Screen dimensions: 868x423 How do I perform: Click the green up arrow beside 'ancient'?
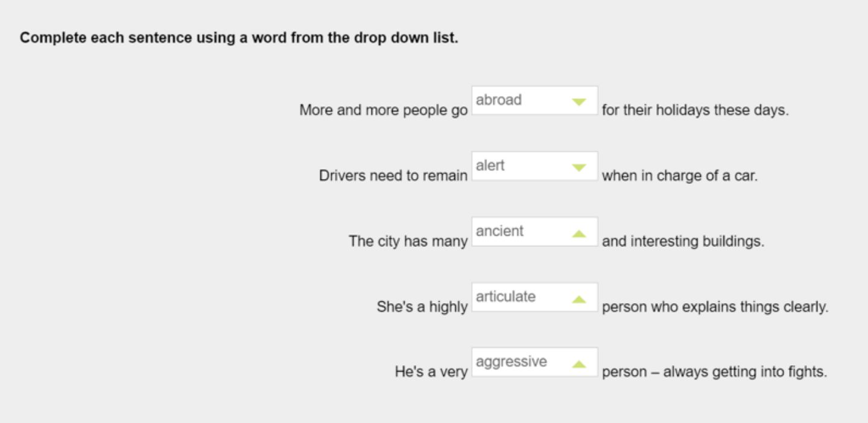[x=578, y=233]
